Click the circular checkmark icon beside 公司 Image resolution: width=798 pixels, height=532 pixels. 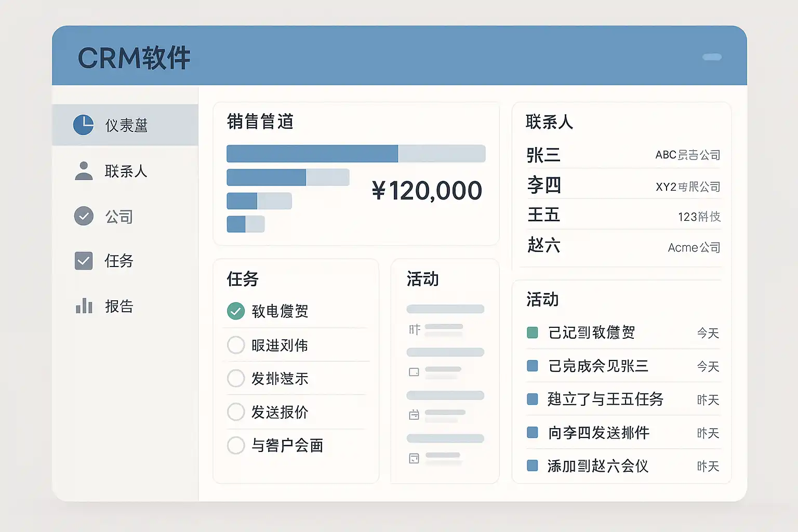coord(84,216)
